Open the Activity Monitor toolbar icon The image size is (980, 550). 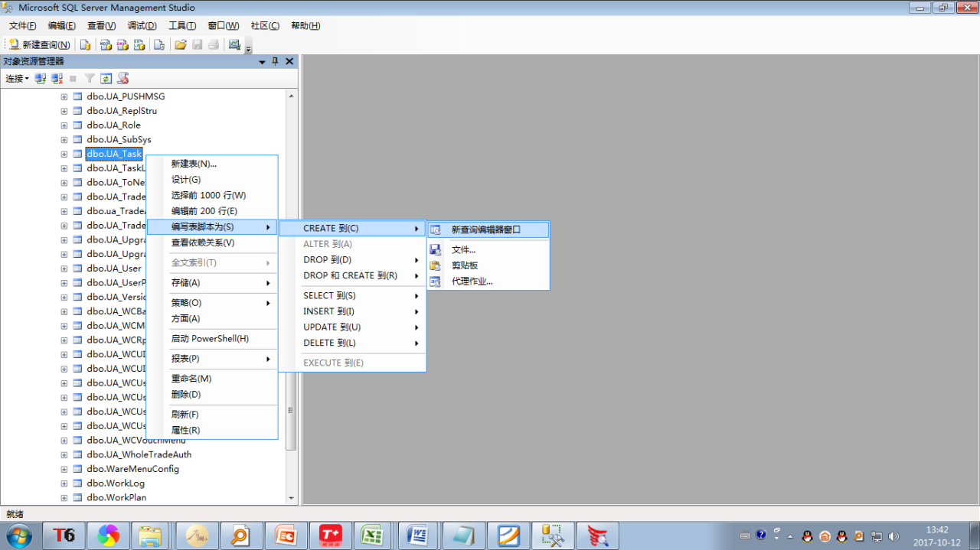234,45
